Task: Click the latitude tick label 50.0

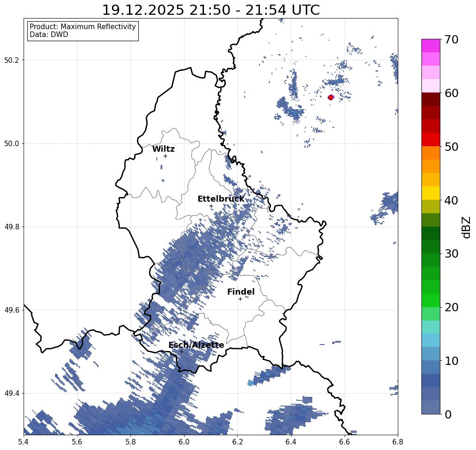Action: click(12, 143)
